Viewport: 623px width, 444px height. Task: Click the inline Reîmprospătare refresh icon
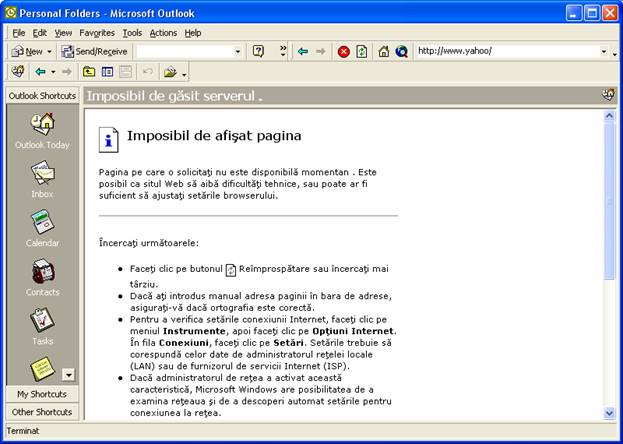click(x=231, y=270)
